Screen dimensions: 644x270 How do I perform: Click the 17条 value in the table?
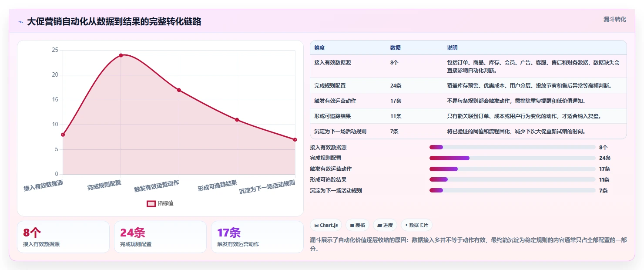pyautogui.click(x=396, y=101)
